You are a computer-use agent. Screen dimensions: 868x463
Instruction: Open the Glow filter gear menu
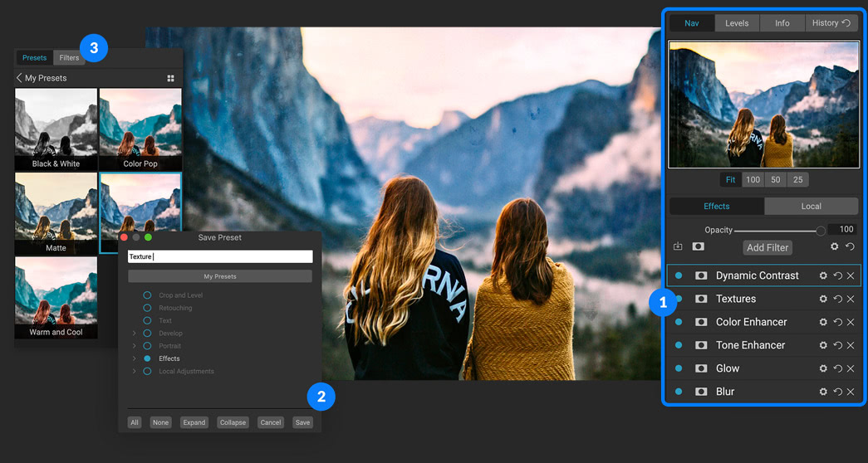pos(823,368)
